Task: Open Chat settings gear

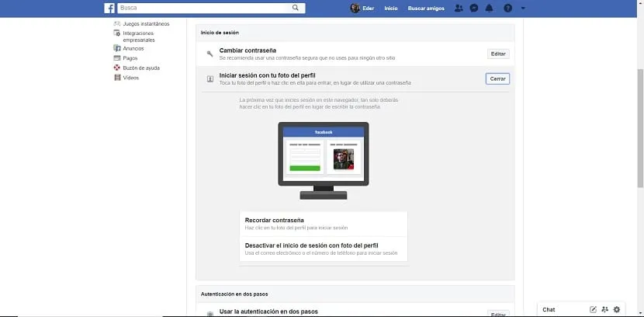Action: coord(617,309)
